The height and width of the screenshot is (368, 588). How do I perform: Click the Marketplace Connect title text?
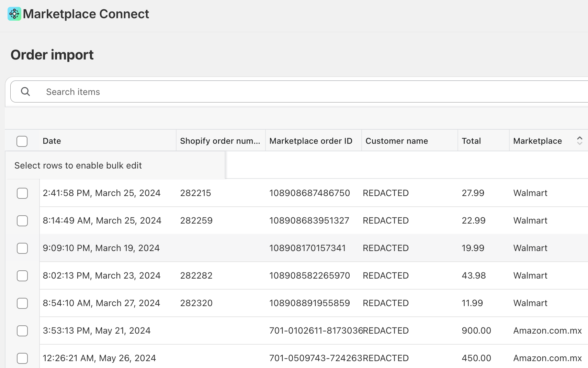[x=86, y=14]
